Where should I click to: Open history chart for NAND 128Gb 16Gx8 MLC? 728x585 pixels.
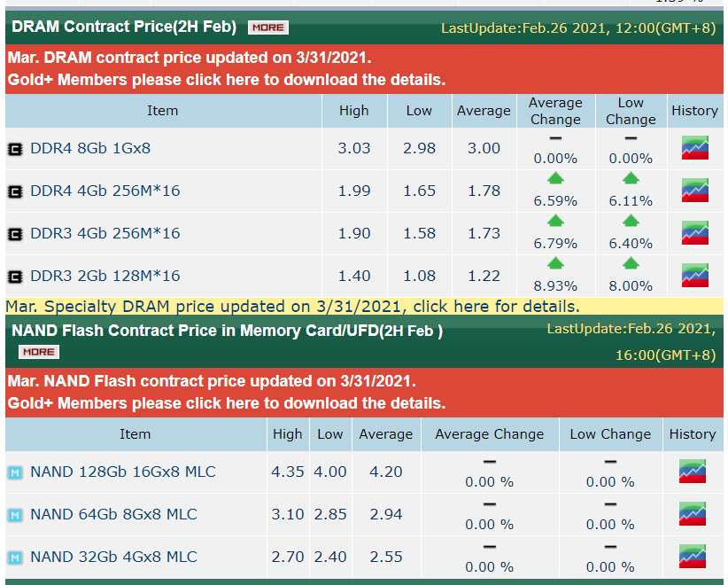coord(693,472)
